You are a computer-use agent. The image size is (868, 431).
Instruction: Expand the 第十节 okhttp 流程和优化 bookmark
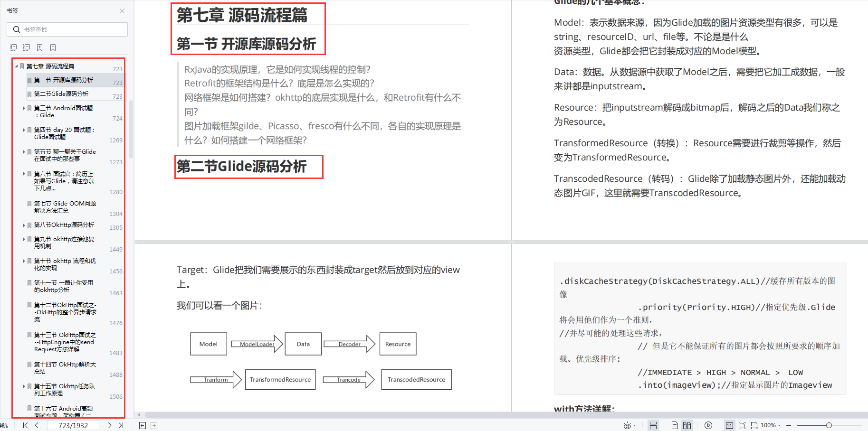24,261
